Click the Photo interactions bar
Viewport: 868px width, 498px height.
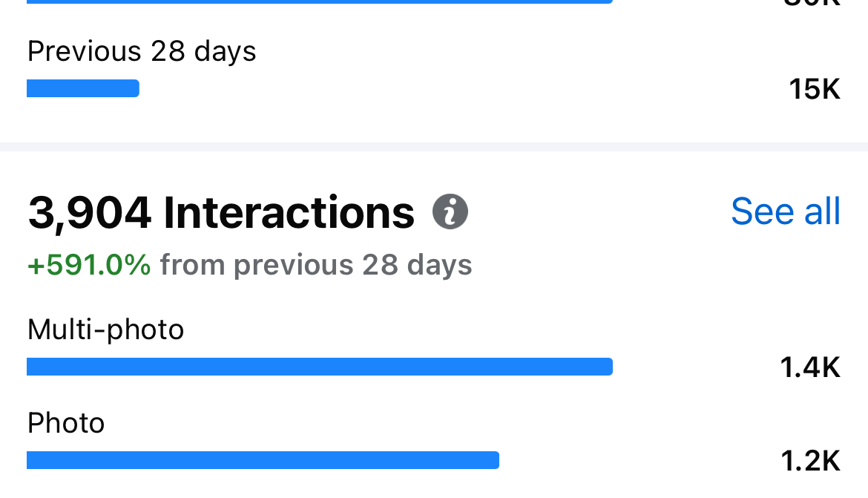[x=263, y=460]
